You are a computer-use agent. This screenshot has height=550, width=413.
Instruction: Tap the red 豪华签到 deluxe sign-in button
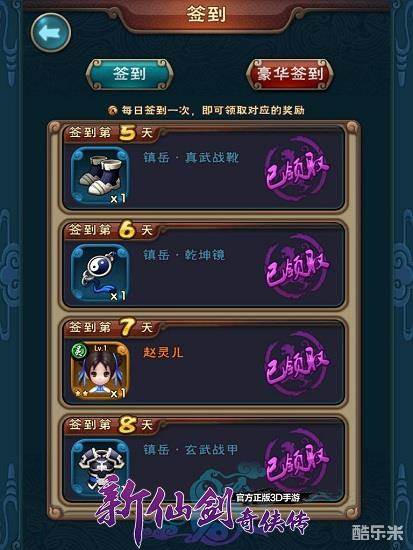[x=289, y=74]
